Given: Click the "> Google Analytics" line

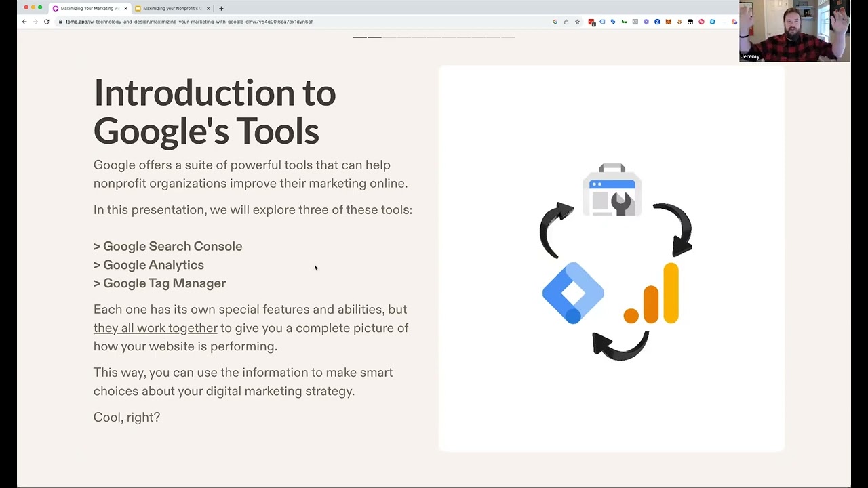Looking at the screenshot, I should (149, 265).
